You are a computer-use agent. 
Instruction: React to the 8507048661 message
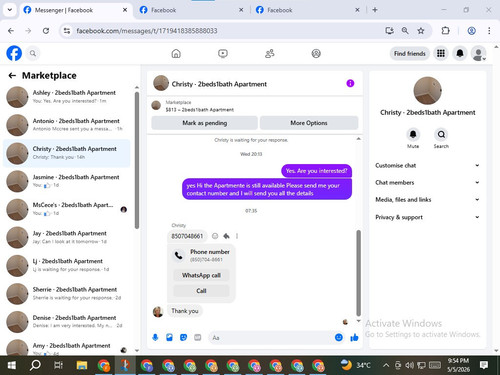coord(215,236)
